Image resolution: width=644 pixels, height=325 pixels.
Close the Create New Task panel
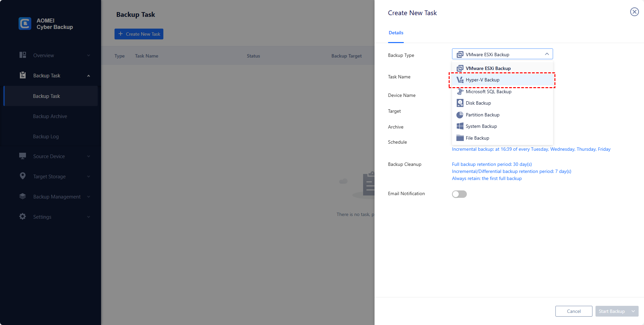click(634, 12)
